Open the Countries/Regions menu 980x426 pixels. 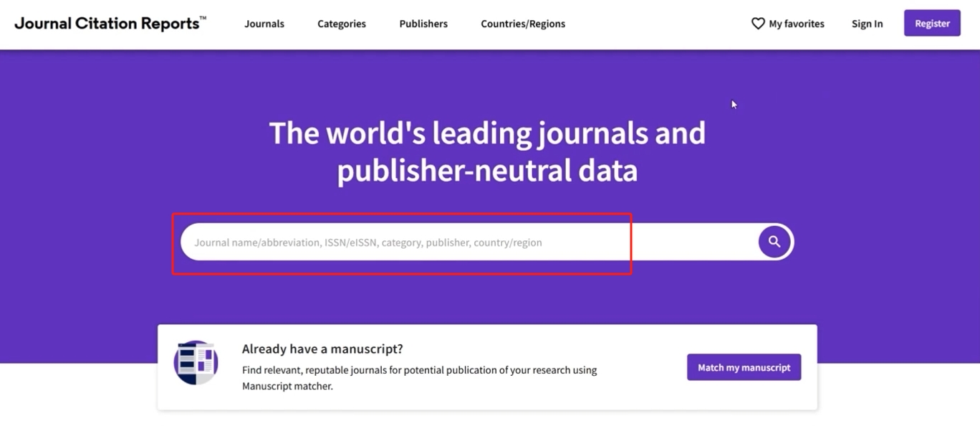[523, 24]
